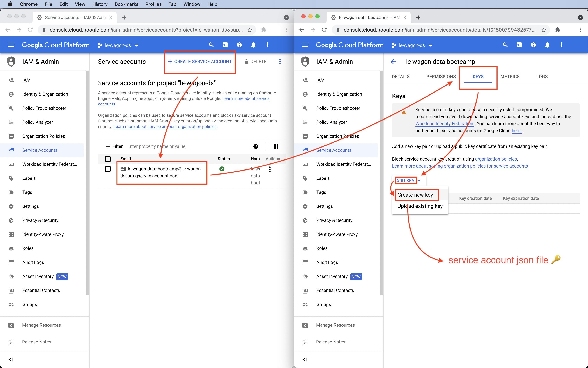This screenshot has height=368, width=588.
Task: Open notifications bell in right window
Action: (547, 45)
